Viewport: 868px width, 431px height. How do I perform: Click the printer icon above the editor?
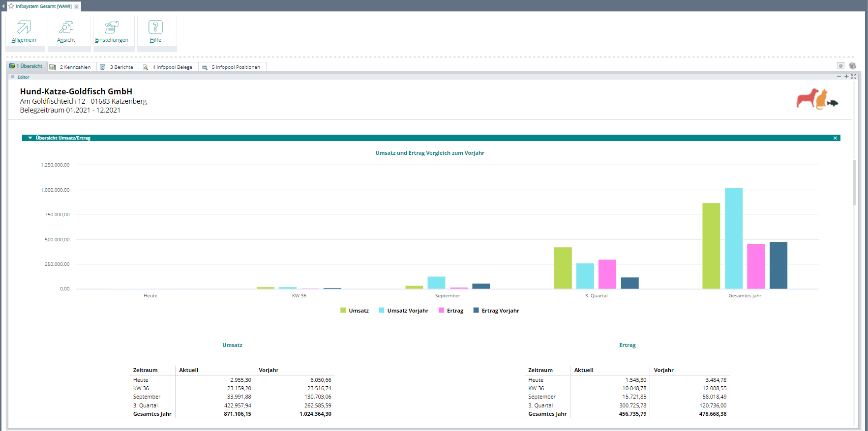(x=852, y=66)
